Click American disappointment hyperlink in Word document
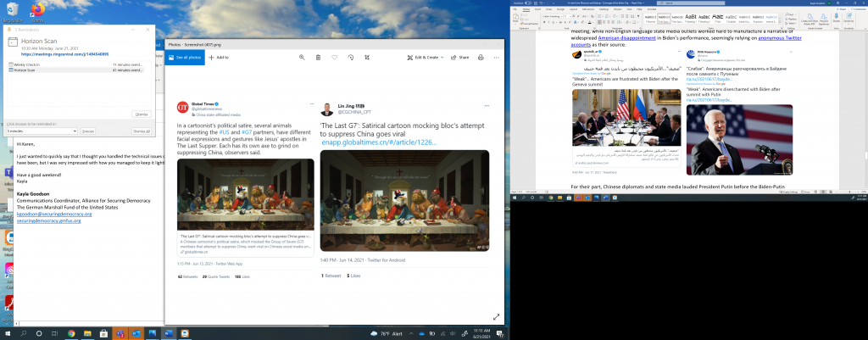868x340 pixels. (625, 37)
